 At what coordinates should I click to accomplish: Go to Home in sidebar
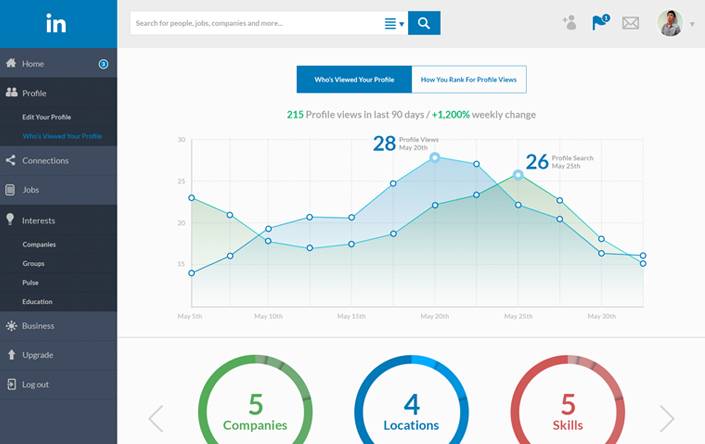click(x=58, y=63)
